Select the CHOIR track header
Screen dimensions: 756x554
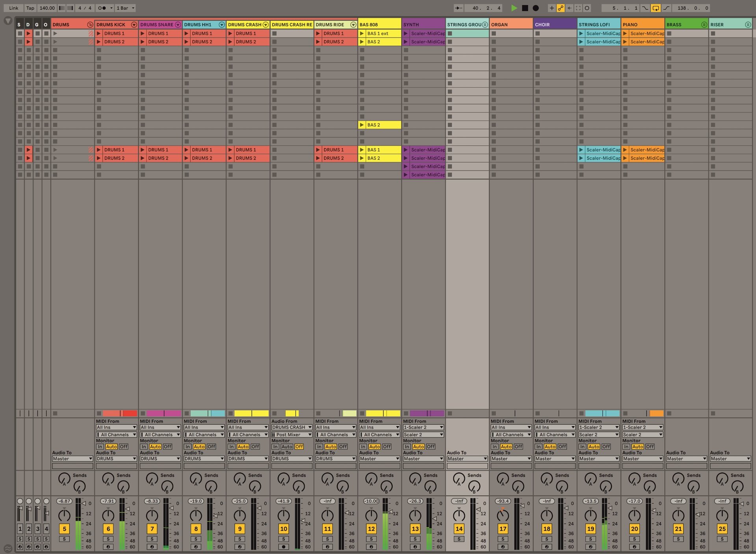click(x=554, y=24)
